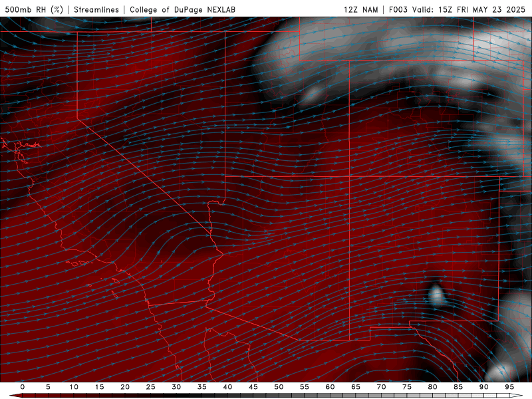Viewport: 532px width, 399px height.
Task: Click the "85" value on color scale
Action: coord(458,387)
